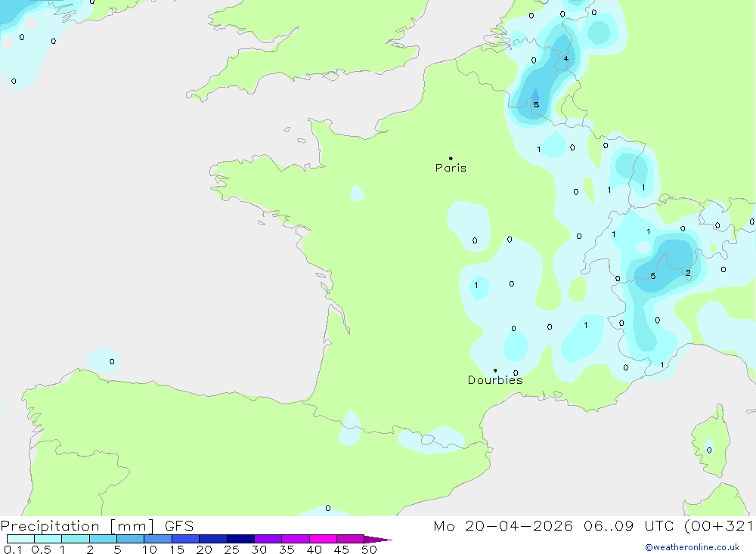Click the '0.1' legend scale label
756x554 pixels.
pyautogui.click(x=13, y=549)
